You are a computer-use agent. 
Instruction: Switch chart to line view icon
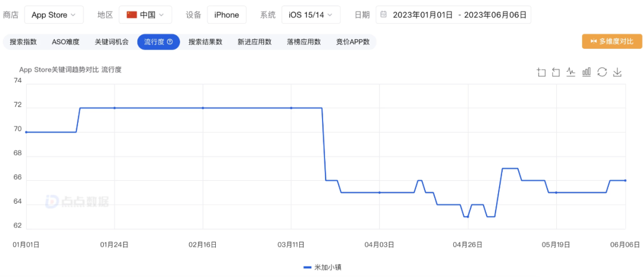(571, 72)
